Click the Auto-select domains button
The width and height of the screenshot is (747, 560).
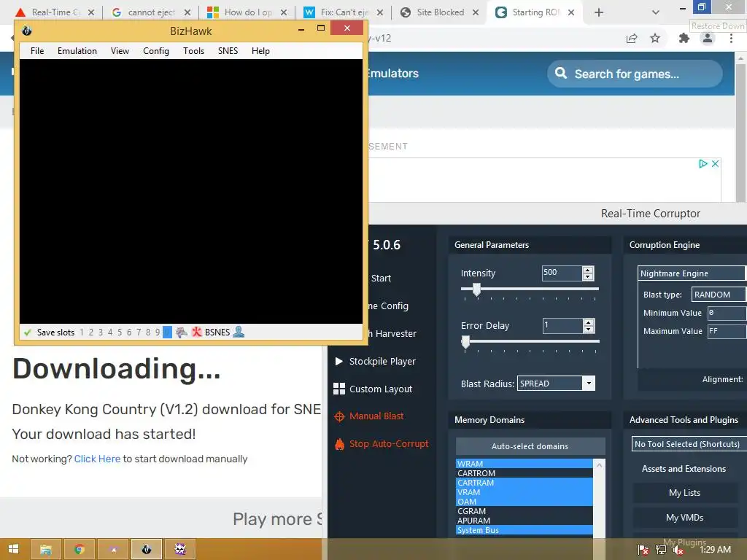point(530,446)
